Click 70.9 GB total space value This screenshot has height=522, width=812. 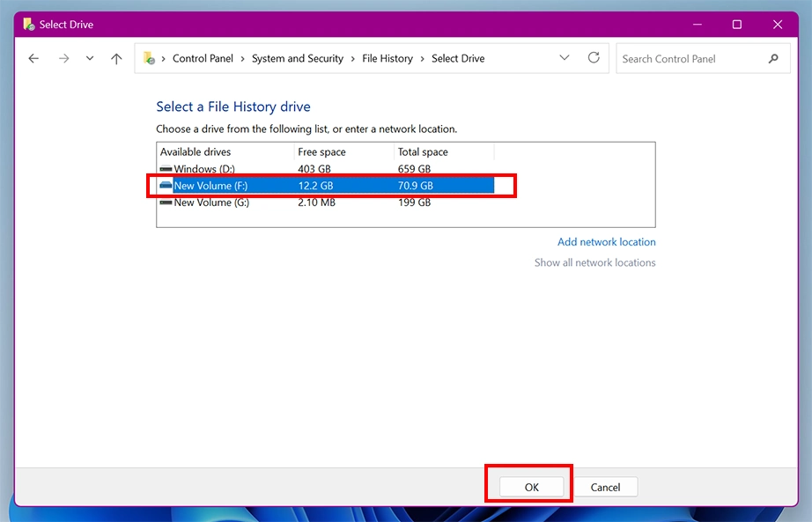click(x=416, y=186)
